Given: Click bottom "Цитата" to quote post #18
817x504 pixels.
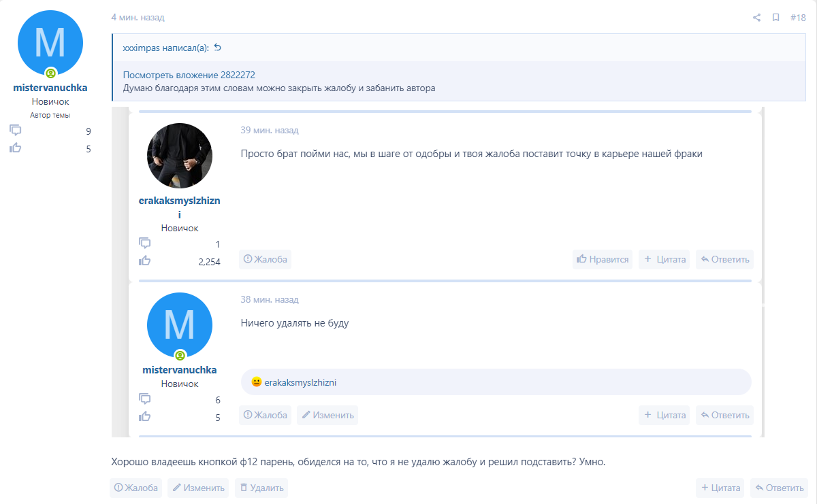Looking at the screenshot, I should 720,488.
